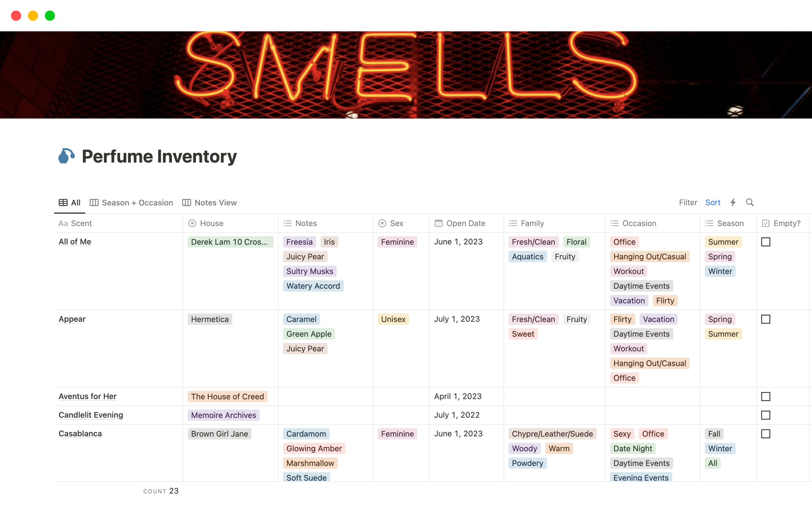Viewport: 812px width, 508px height.
Task: Click the Sort icon on the toolbar
Action: point(712,202)
